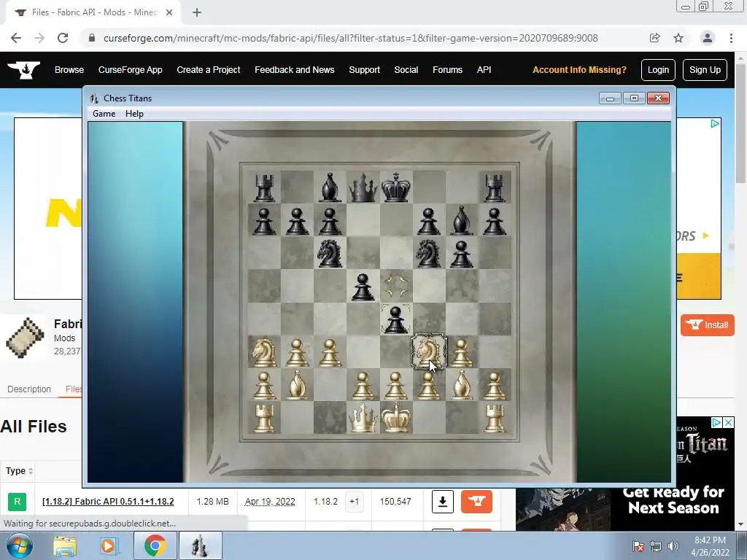Viewport: 747px width, 560px height.
Task: Open Windows Media Player taskbar icon
Action: pyautogui.click(x=108, y=545)
